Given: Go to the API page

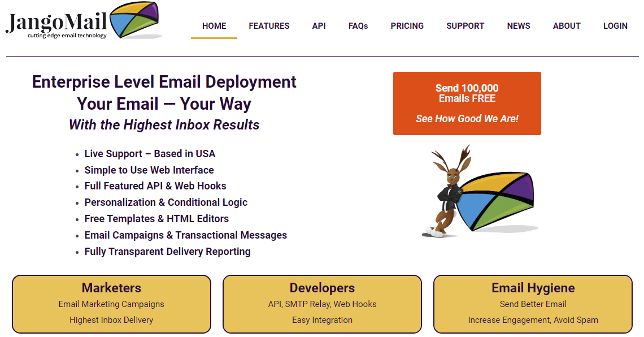Looking at the screenshot, I should point(319,26).
